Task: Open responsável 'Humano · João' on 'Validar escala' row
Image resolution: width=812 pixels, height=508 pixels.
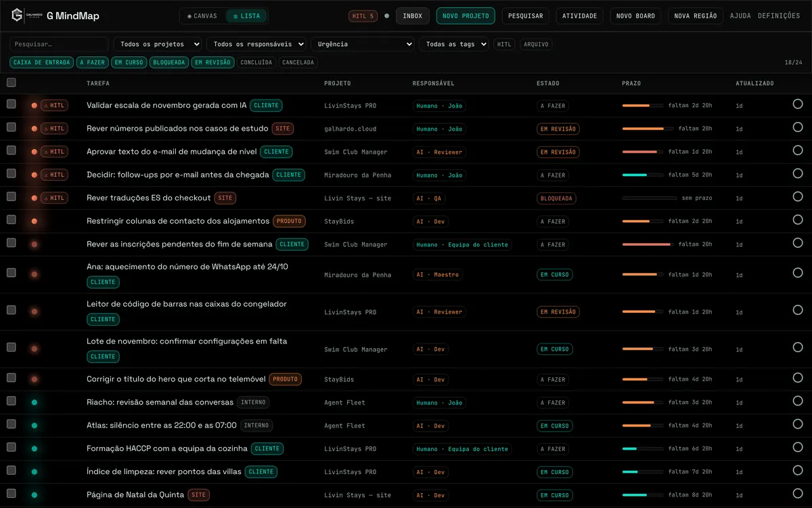Action: point(440,106)
